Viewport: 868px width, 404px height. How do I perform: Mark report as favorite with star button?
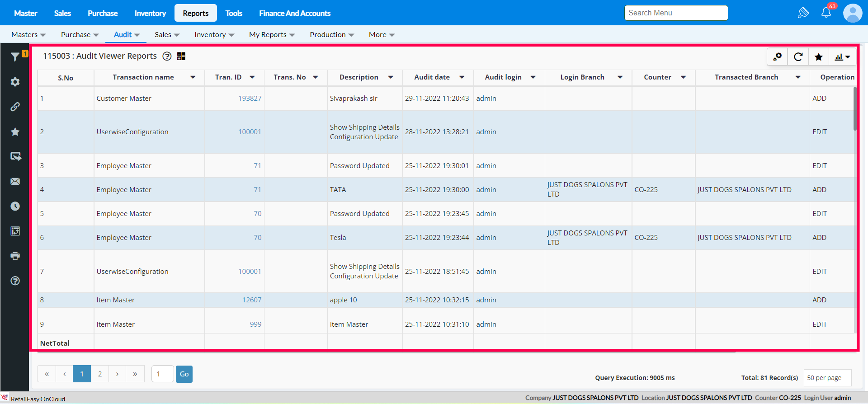pyautogui.click(x=818, y=57)
